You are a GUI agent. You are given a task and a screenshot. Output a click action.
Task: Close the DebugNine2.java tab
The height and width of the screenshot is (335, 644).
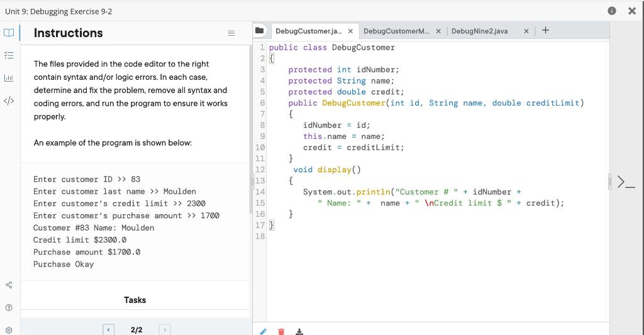[x=526, y=31]
